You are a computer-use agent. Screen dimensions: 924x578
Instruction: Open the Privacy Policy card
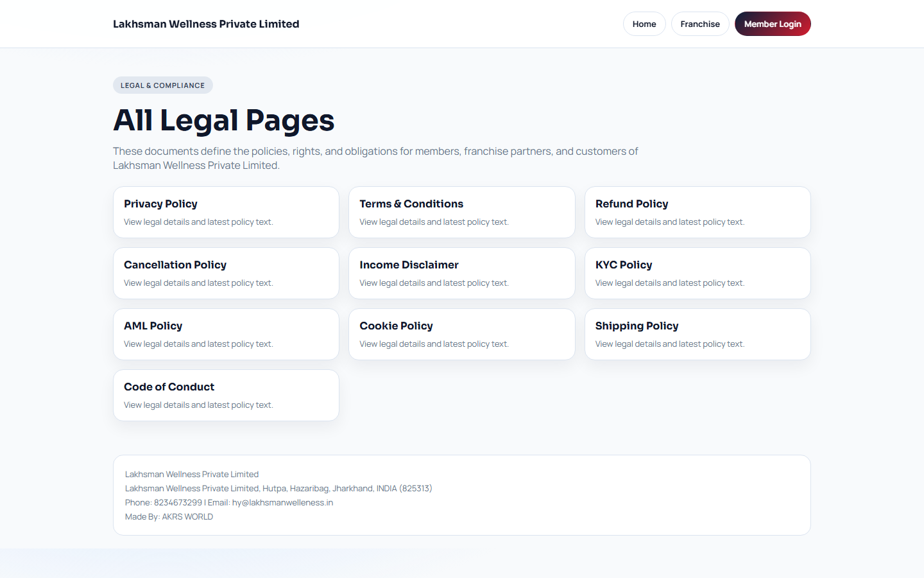pyautogui.click(x=226, y=212)
